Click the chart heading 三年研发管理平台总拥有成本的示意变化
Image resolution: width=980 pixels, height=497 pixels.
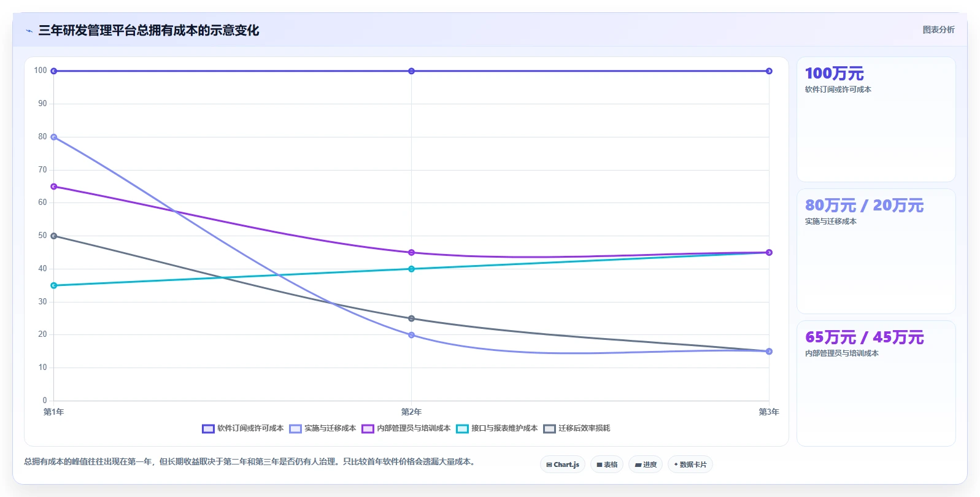tap(149, 31)
